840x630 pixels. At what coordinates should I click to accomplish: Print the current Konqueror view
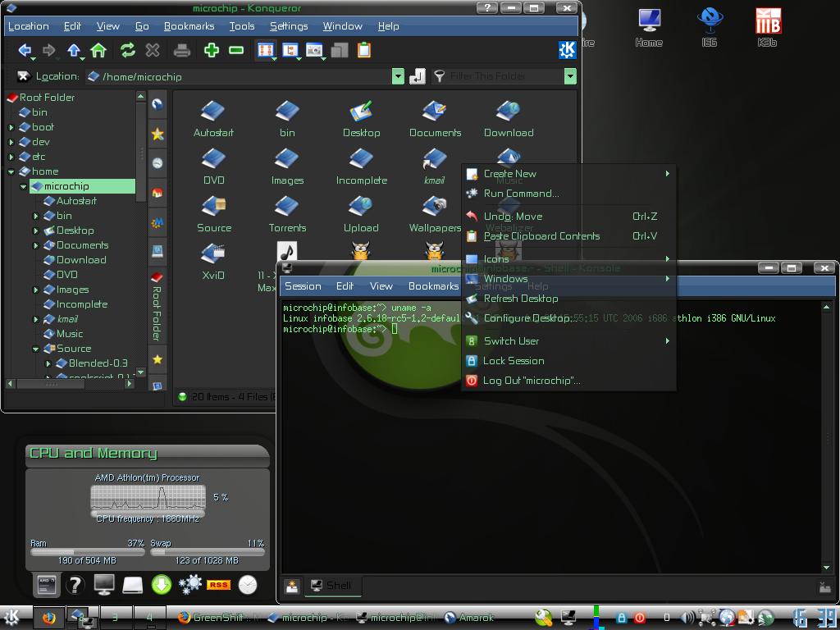(x=181, y=50)
